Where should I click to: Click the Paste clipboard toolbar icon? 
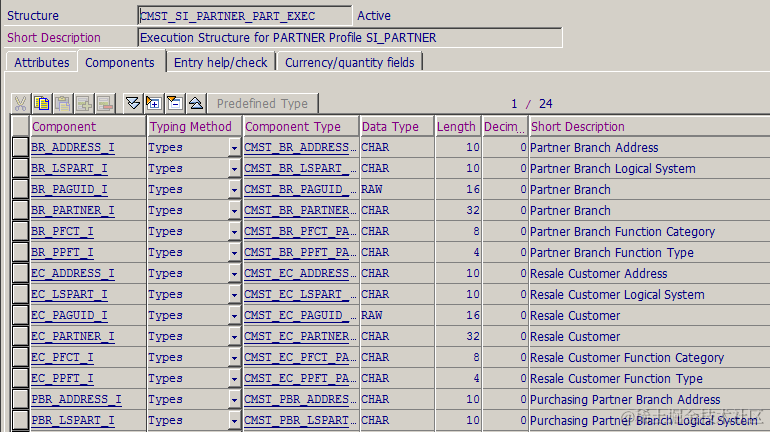pyautogui.click(x=63, y=104)
